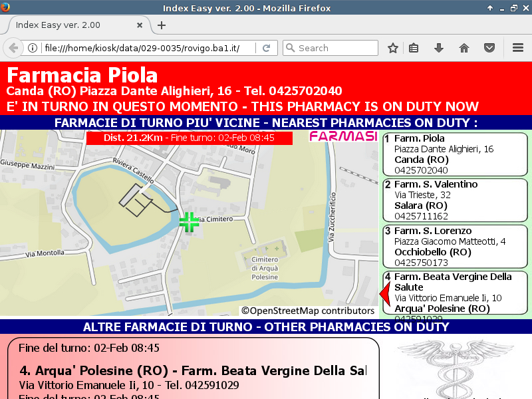This screenshot has height=399, width=532.
Task: Open the Pocket icon in toolbar
Action: (489, 48)
